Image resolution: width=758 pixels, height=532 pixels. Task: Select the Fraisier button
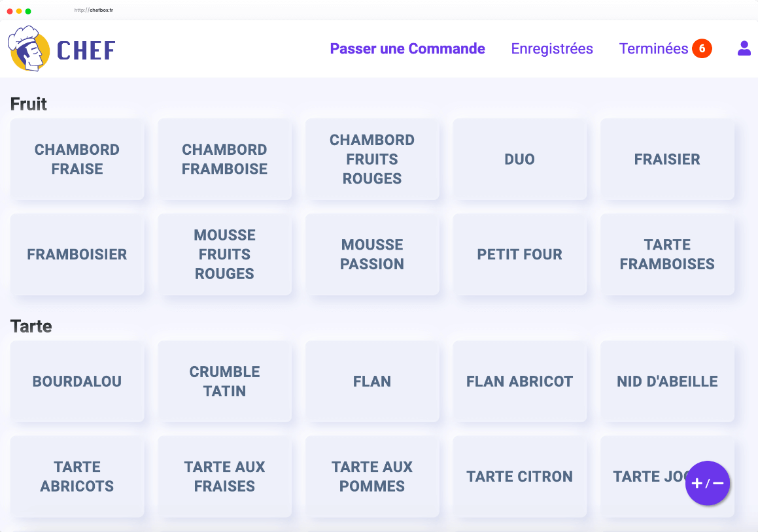pos(667,159)
